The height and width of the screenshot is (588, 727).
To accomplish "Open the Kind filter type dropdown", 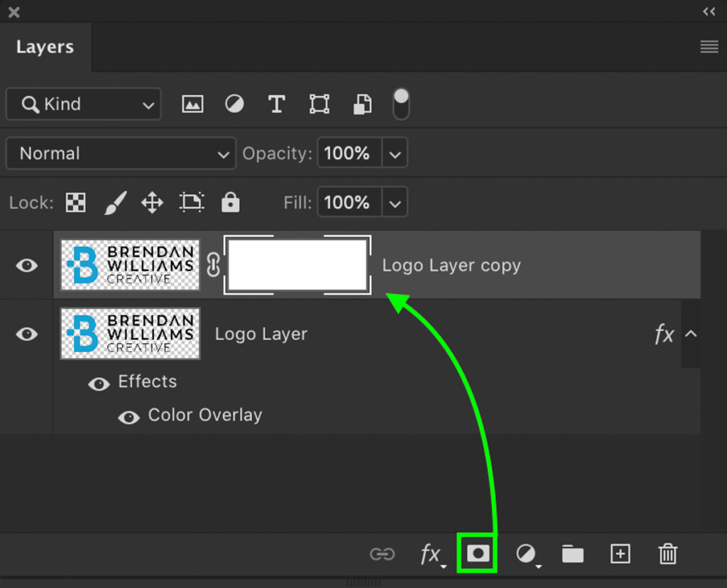I will click(x=84, y=104).
